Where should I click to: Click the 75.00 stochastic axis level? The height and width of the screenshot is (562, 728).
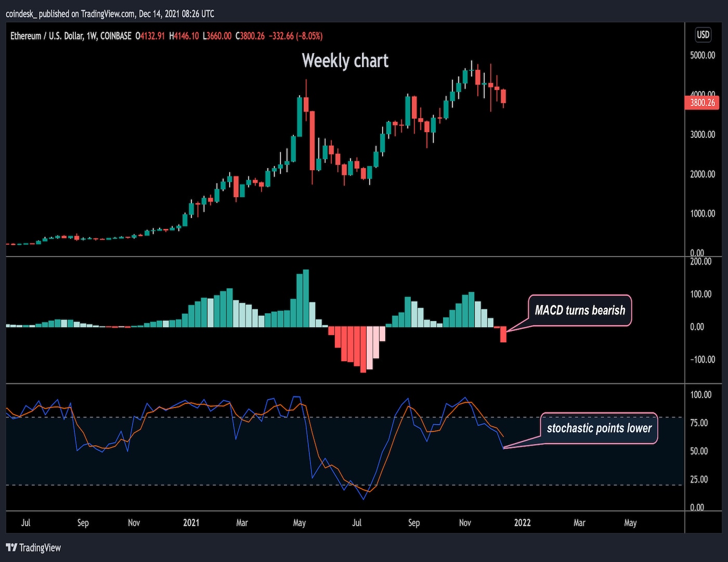699,423
